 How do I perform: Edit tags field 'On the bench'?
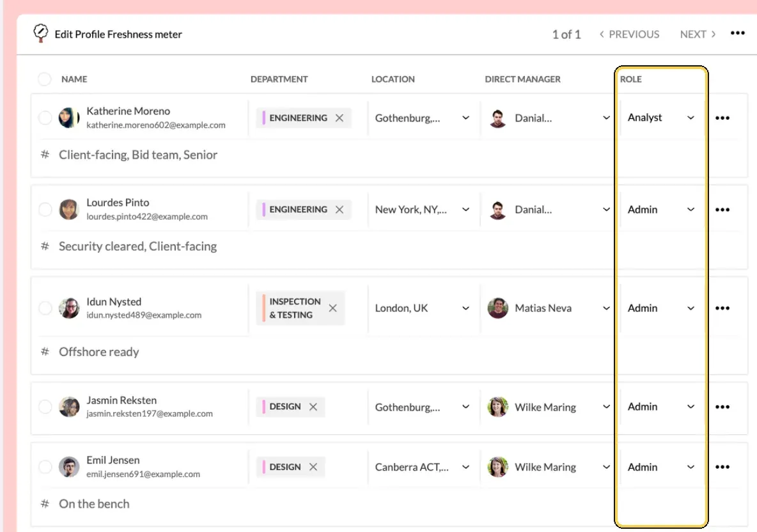coord(94,504)
